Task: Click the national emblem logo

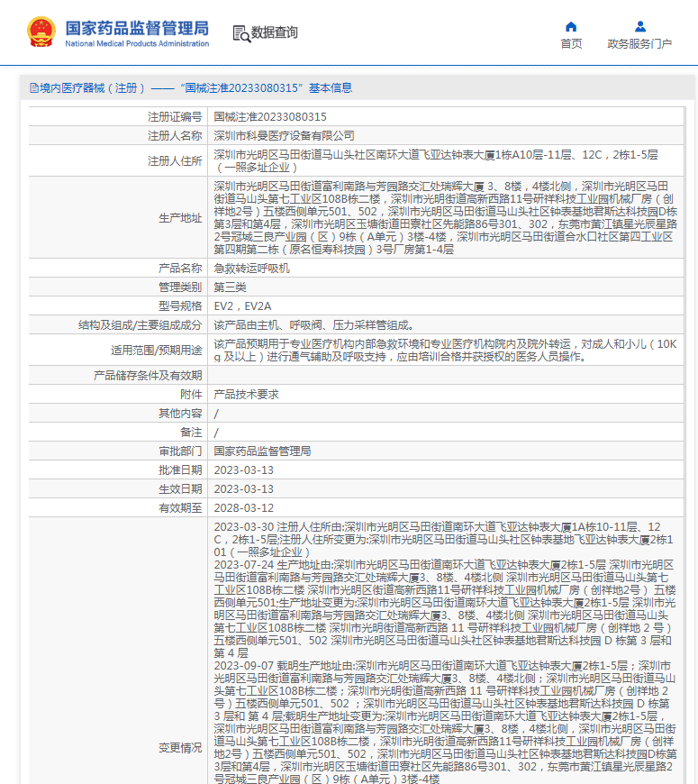Action: click(x=41, y=32)
